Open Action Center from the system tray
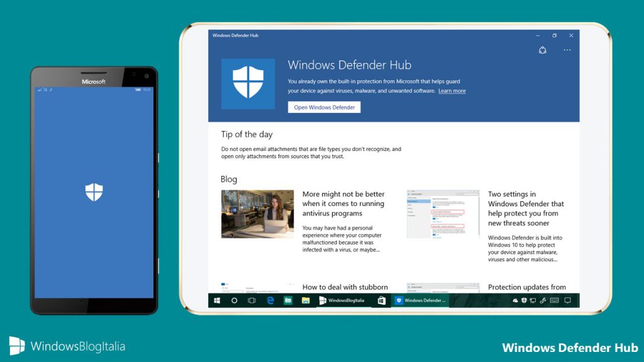This screenshot has height=362, width=644. click(567, 301)
